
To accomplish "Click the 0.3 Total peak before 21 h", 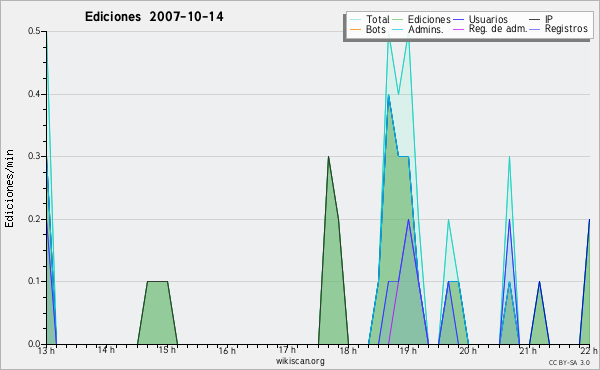I will [509, 157].
